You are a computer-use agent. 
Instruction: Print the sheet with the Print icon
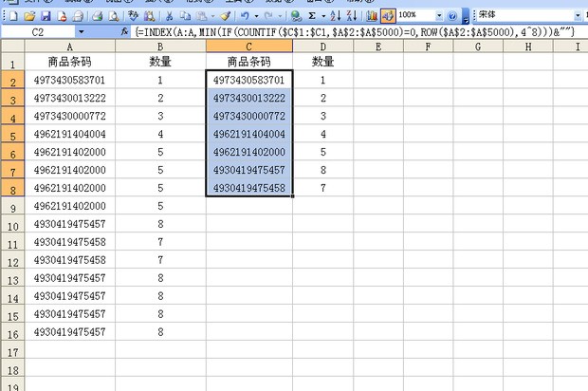[98, 16]
